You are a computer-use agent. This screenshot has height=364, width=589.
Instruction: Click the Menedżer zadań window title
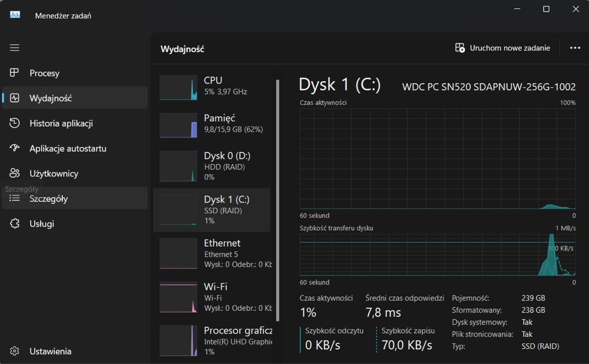[x=63, y=16]
